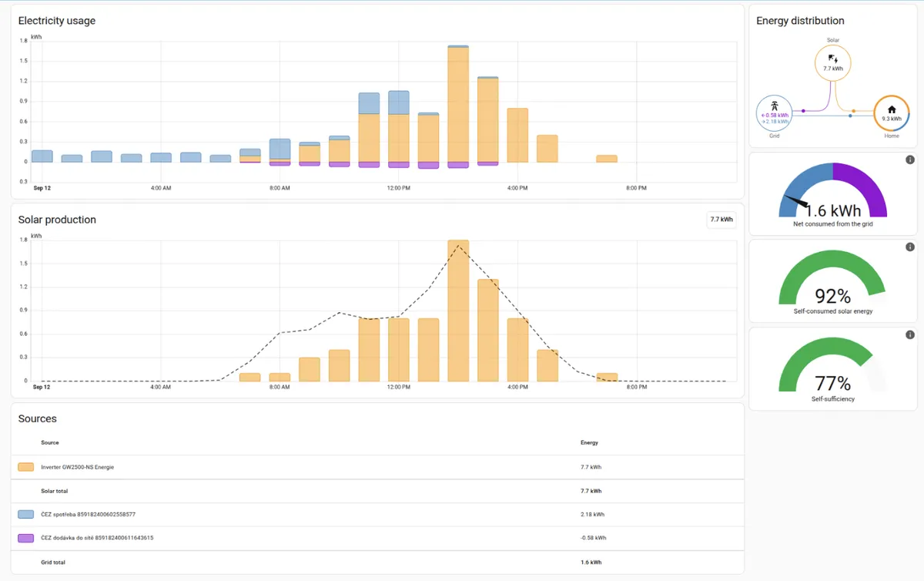Click the 7.7 kWh value in Solar circle
The height and width of the screenshot is (581, 924).
click(833, 69)
